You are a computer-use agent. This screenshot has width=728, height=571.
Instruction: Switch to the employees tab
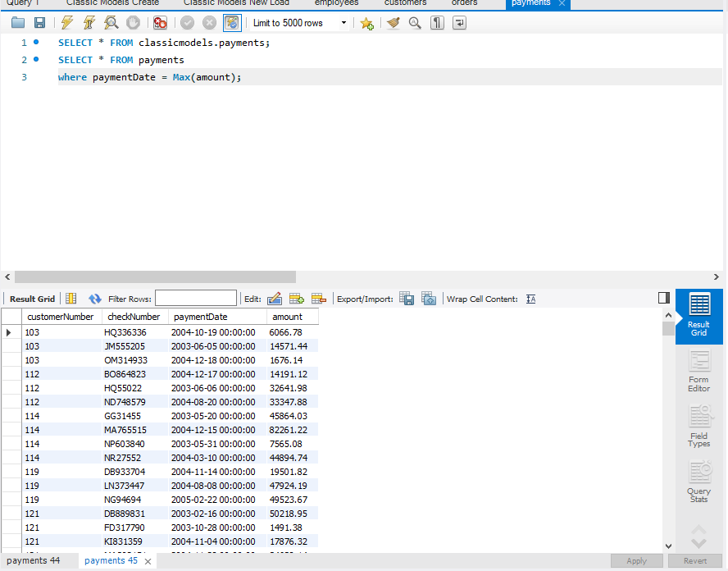[x=337, y=3]
